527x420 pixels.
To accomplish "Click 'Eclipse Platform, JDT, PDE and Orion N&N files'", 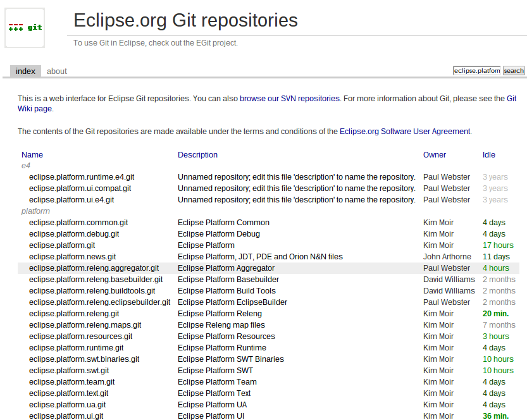I will tap(260, 257).
